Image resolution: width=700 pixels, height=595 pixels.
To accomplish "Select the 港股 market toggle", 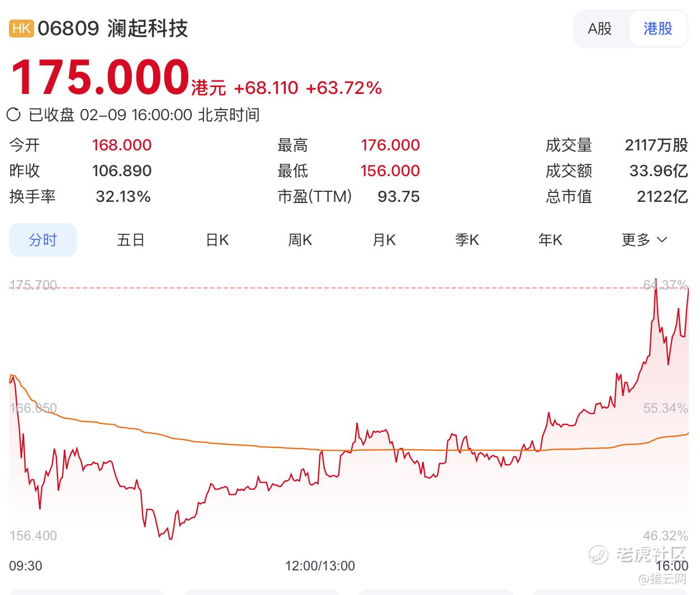I will (x=658, y=29).
